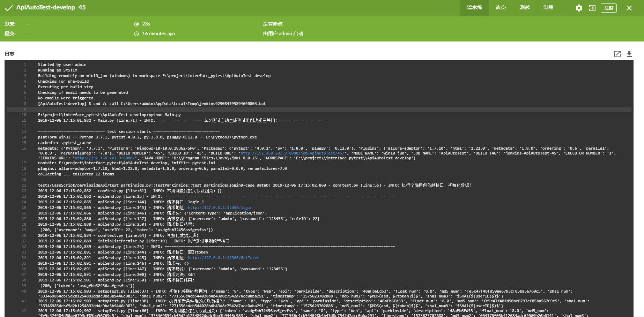Click log line starting 'rootdir: E:\project'
The height and width of the screenshot is (317, 644).
[x=126, y=163]
